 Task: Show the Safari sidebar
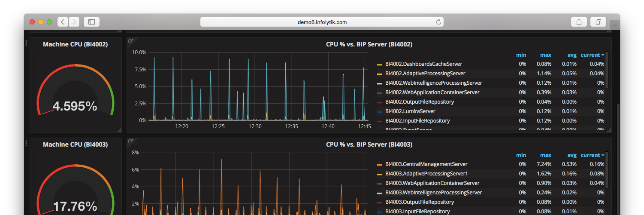(91, 22)
